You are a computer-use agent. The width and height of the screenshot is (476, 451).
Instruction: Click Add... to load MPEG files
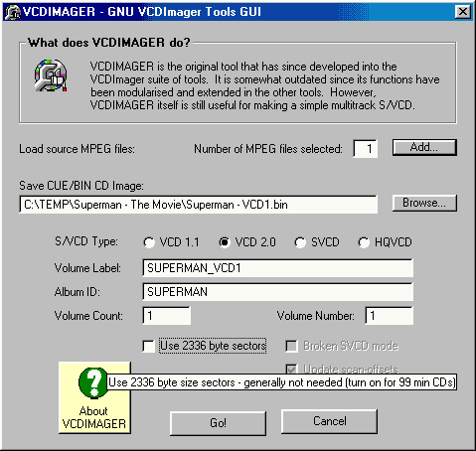(x=424, y=147)
